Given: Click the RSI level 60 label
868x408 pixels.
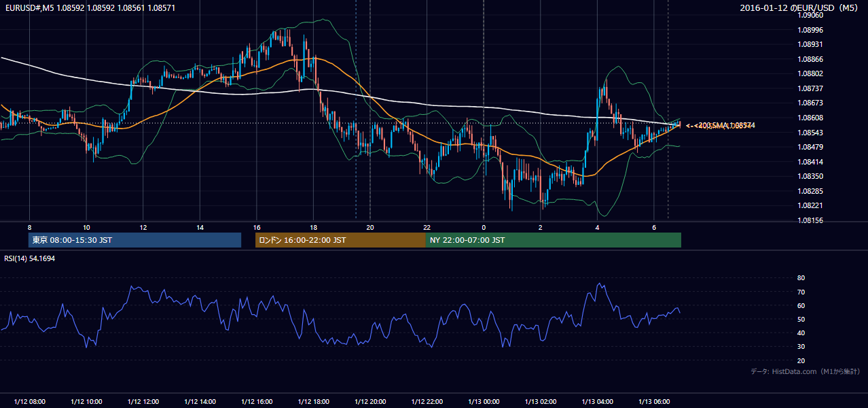Looking at the screenshot, I should point(801,305).
